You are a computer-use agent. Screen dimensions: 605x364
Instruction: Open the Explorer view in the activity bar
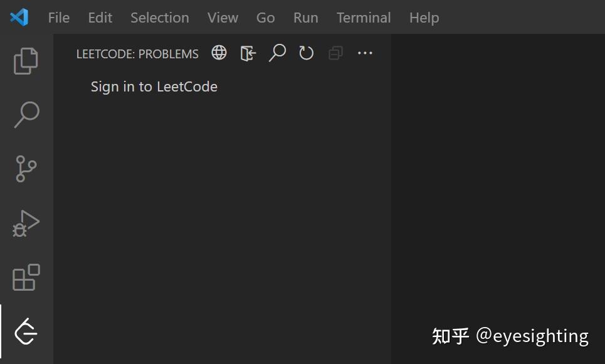25,60
